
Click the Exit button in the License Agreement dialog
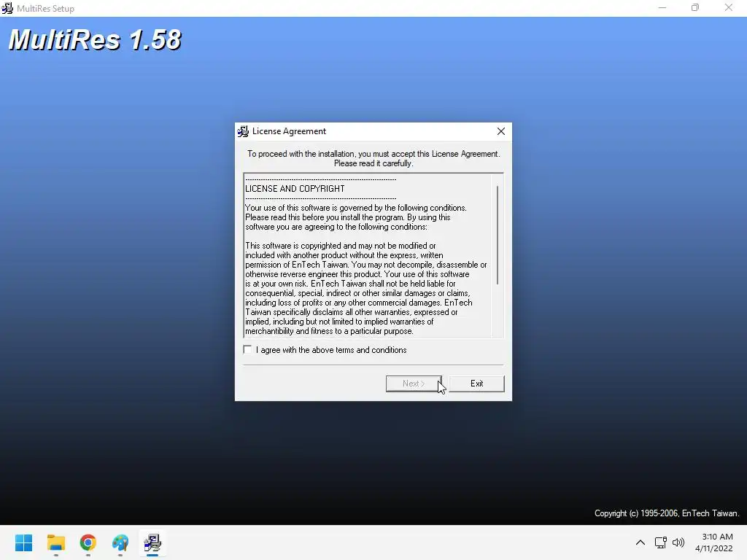(x=476, y=384)
